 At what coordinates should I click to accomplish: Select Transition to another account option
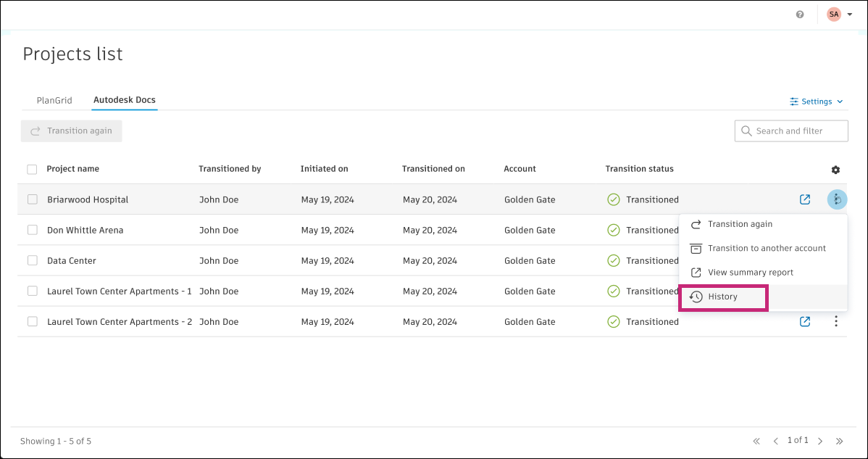(767, 248)
